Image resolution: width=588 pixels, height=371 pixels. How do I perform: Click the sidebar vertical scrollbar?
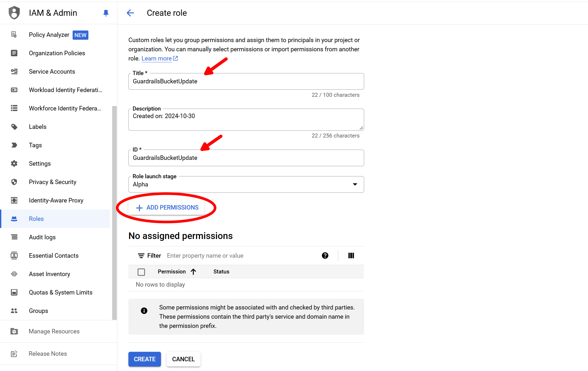[x=114, y=212]
